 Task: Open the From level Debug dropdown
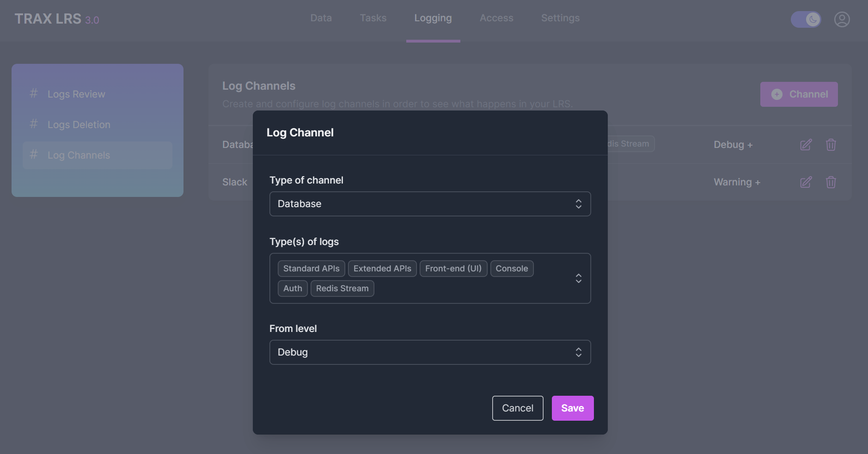(x=430, y=352)
